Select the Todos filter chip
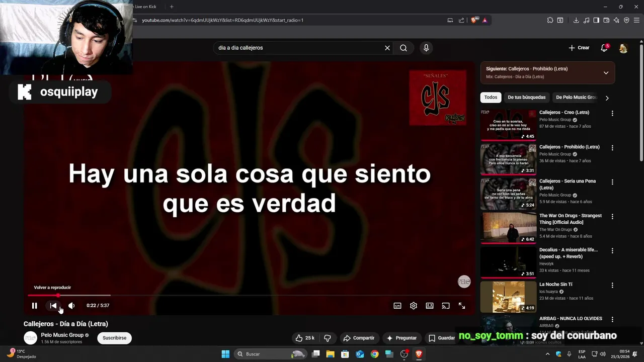This screenshot has height=362, width=644. click(491, 98)
